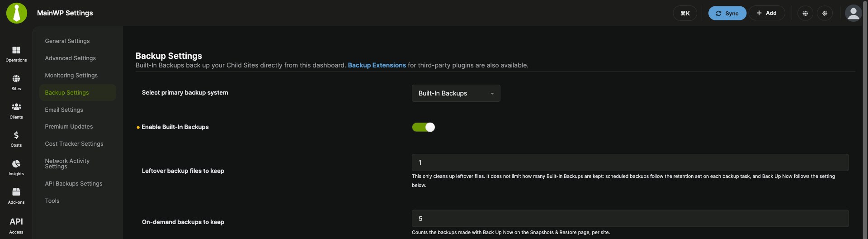Click the Backup Settings heading

point(169,56)
